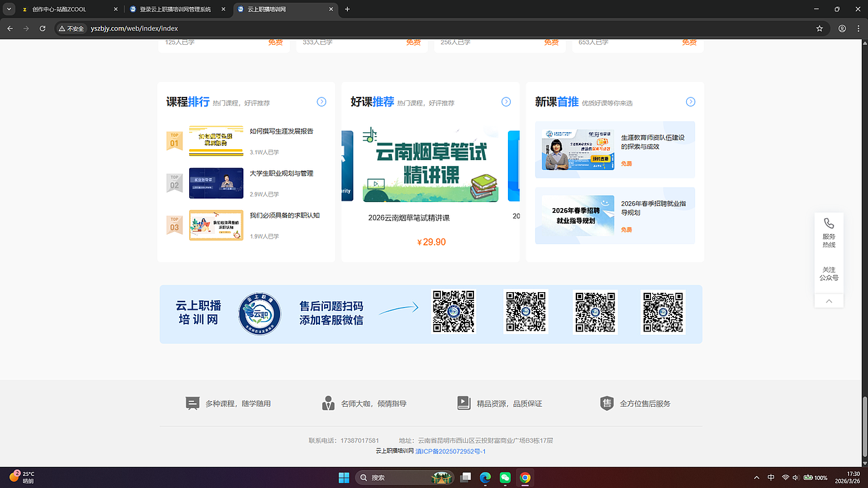Screen dimensions: 868x488
Task: Click the 全方位售后服务 shield icon in footer
Action: click(606, 403)
